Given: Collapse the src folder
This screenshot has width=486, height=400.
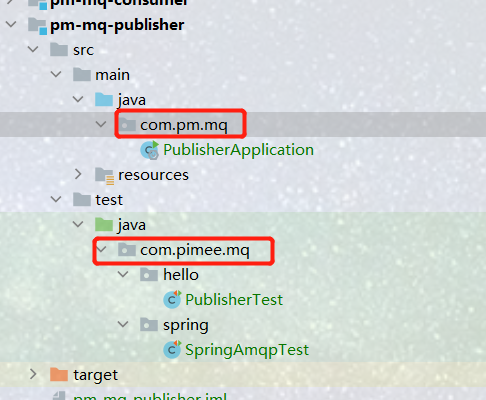Looking at the screenshot, I should click(x=33, y=49).
